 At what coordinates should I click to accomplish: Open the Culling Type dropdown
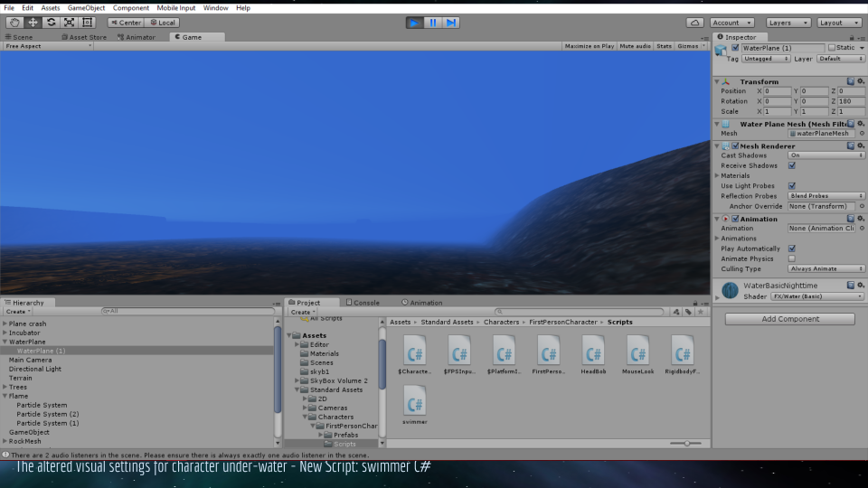[826, 268]
